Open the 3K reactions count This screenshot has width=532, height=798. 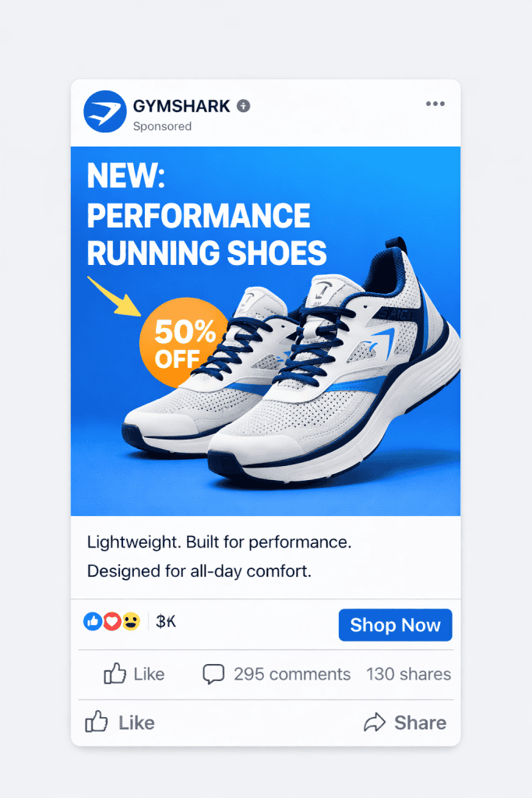(x=166, y=621)
